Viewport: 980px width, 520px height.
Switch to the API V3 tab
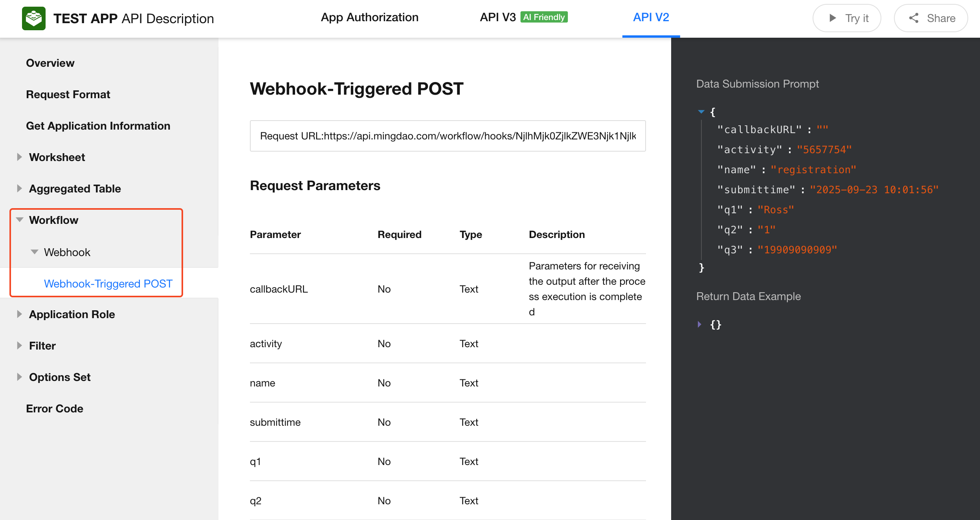point(497,17)
